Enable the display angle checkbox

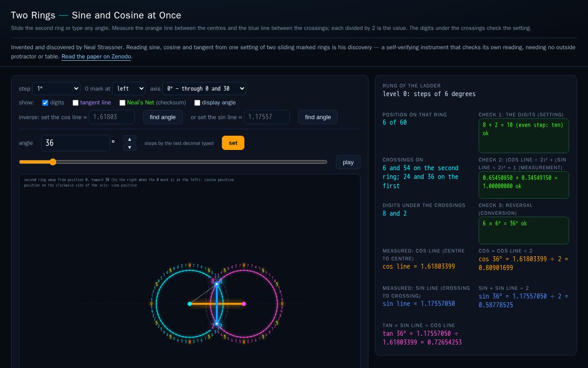pos(197,103)
